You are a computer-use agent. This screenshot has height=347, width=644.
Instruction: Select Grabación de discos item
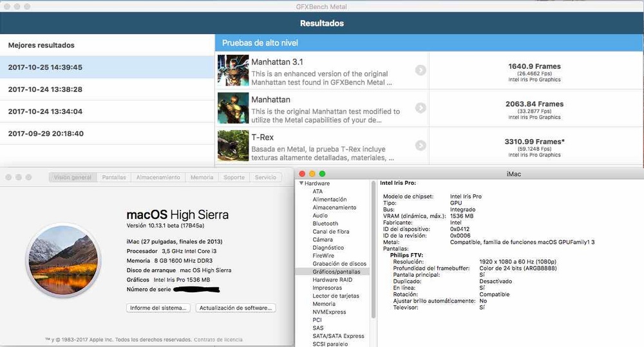pyautogui.click(x=339, y=264)
